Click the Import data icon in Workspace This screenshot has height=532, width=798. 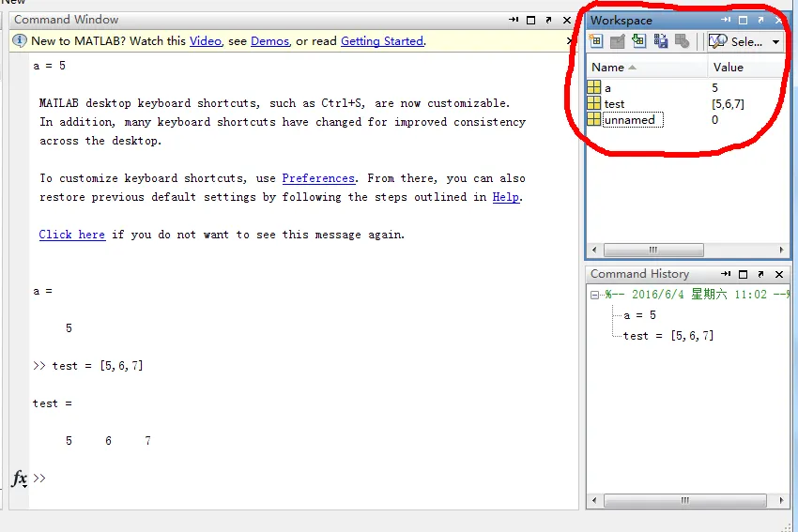click(638, 41)
